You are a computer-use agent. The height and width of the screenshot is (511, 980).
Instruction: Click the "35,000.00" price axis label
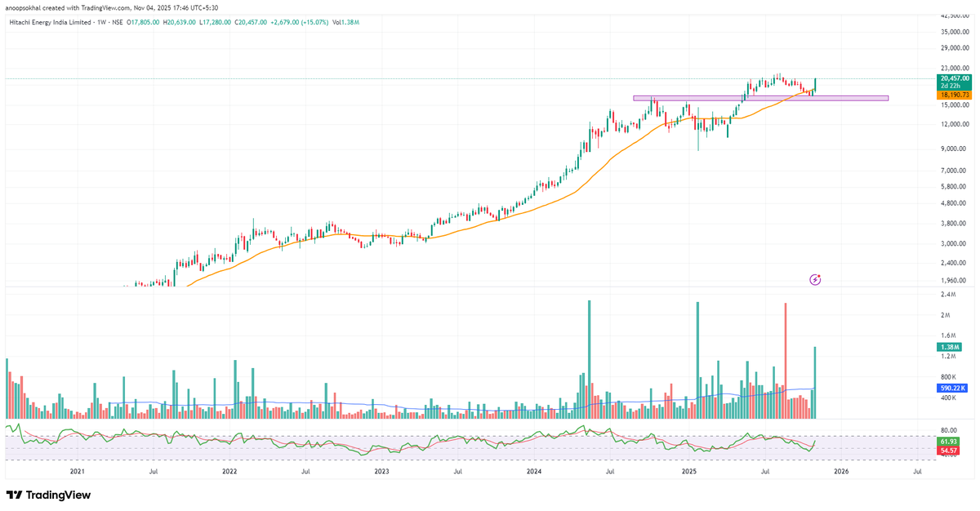pyautogui.click(x=955, y=32)
